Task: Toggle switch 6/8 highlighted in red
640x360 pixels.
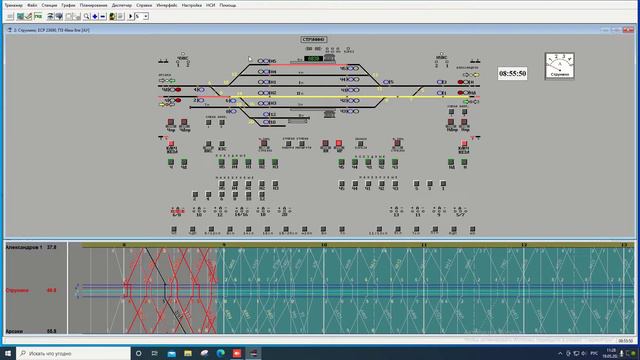Action: [177, 211]
